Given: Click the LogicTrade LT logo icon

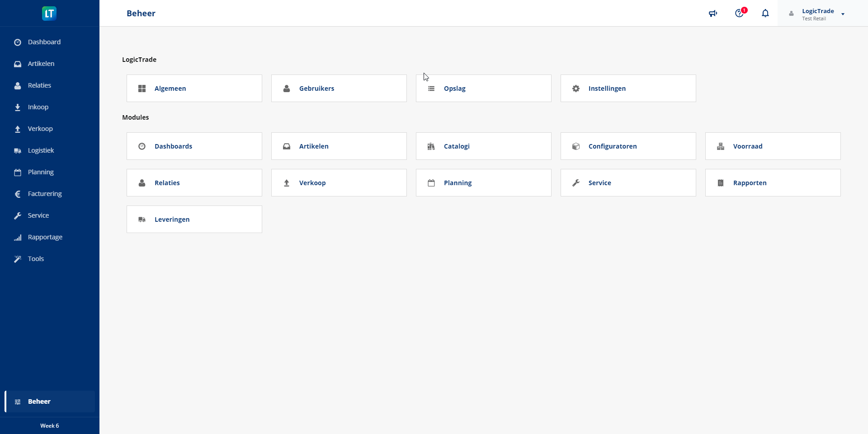Looking at the screenshot, I should [49, 14].
